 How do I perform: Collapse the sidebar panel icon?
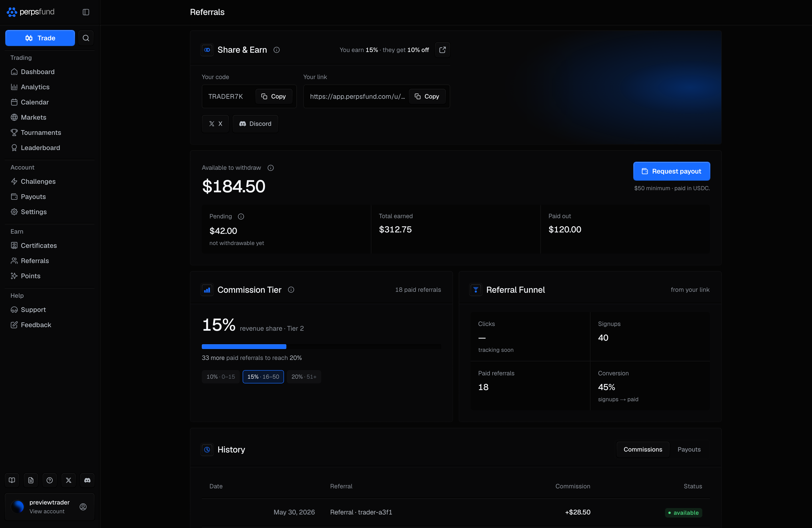[x=86, y=12]
